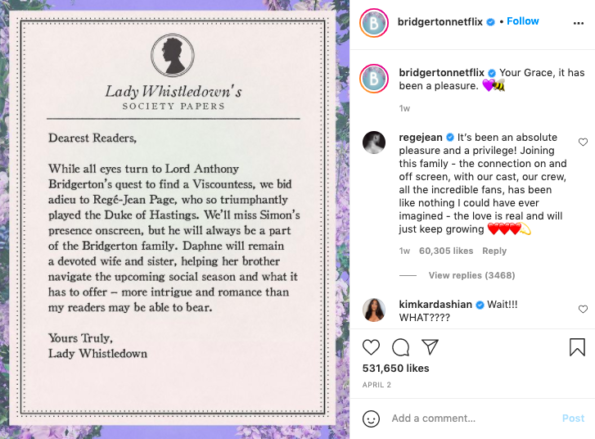595x439 pixels.
Task: Open regejean's profile avatar
Action: coord(374,142)
